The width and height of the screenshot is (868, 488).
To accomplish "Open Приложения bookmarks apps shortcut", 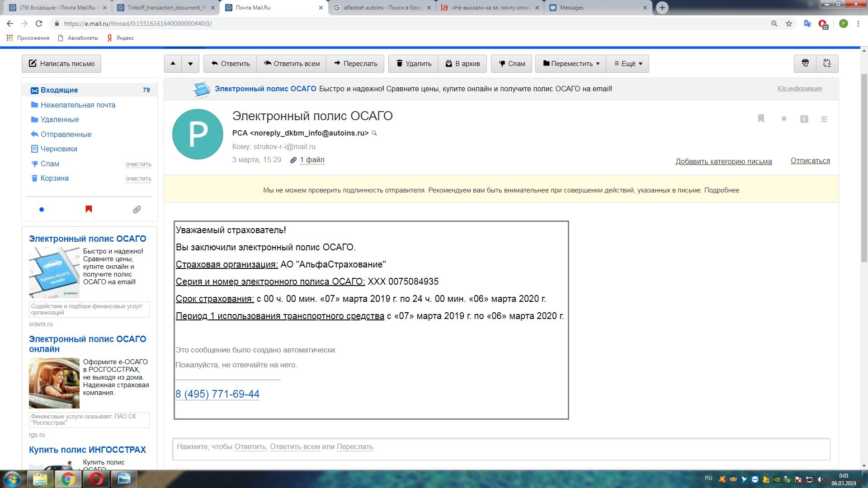I will [28, 38].
